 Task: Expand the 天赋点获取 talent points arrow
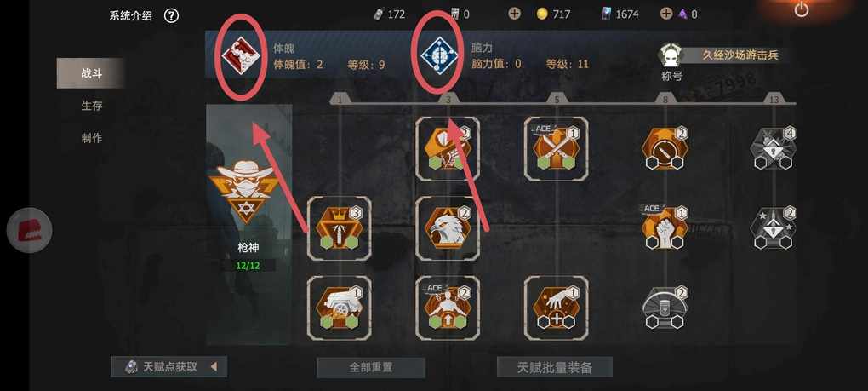(x=213, y=366)
